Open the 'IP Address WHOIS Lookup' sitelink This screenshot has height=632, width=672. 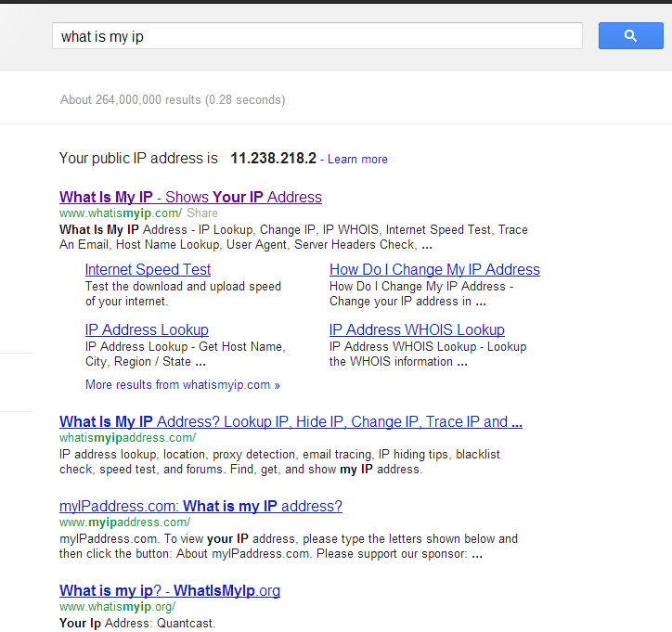(x=417, y=329)
